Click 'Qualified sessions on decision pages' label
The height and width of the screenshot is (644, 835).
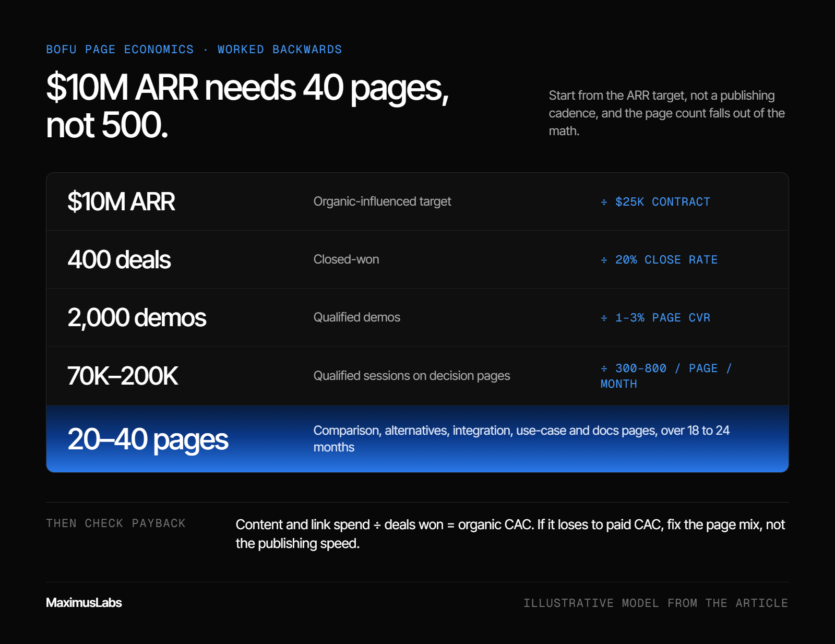411,376
